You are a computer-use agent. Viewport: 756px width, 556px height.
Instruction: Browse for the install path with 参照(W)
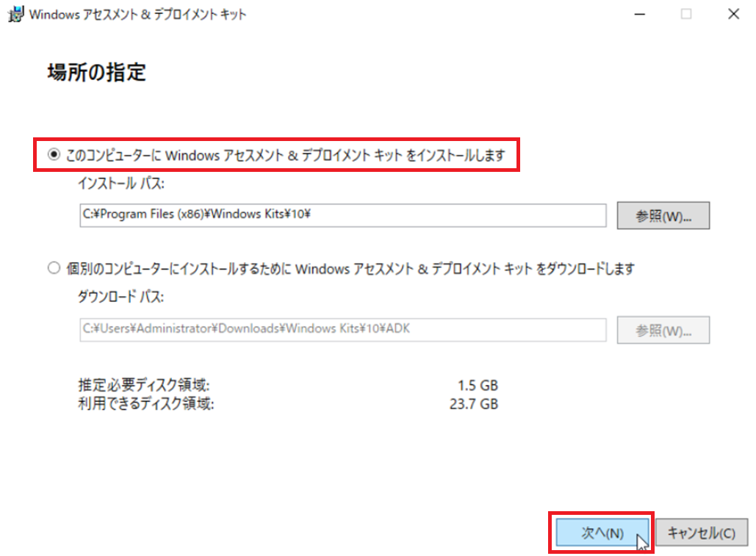click(663, 215)
